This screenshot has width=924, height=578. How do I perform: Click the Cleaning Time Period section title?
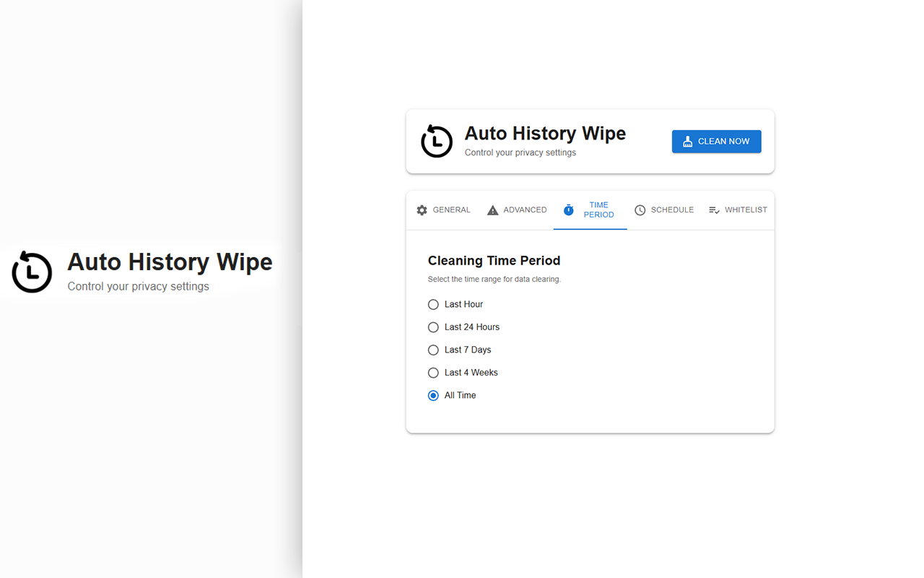click(494, 260)
